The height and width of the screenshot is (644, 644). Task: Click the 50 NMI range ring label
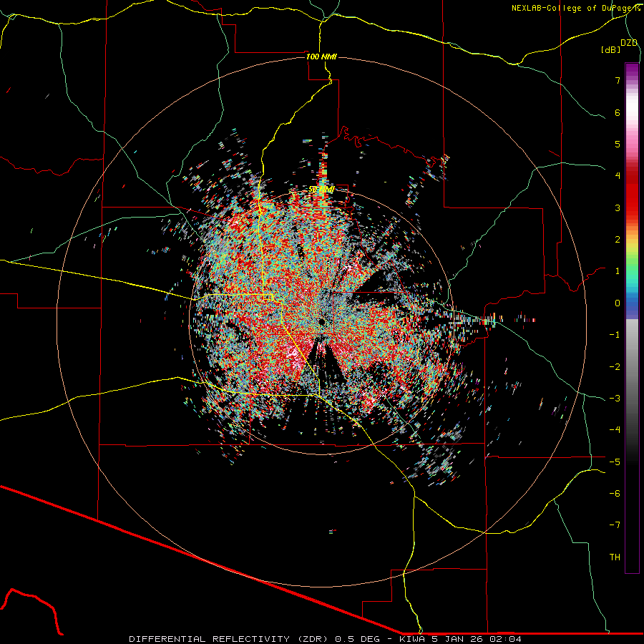click(321, 190)
